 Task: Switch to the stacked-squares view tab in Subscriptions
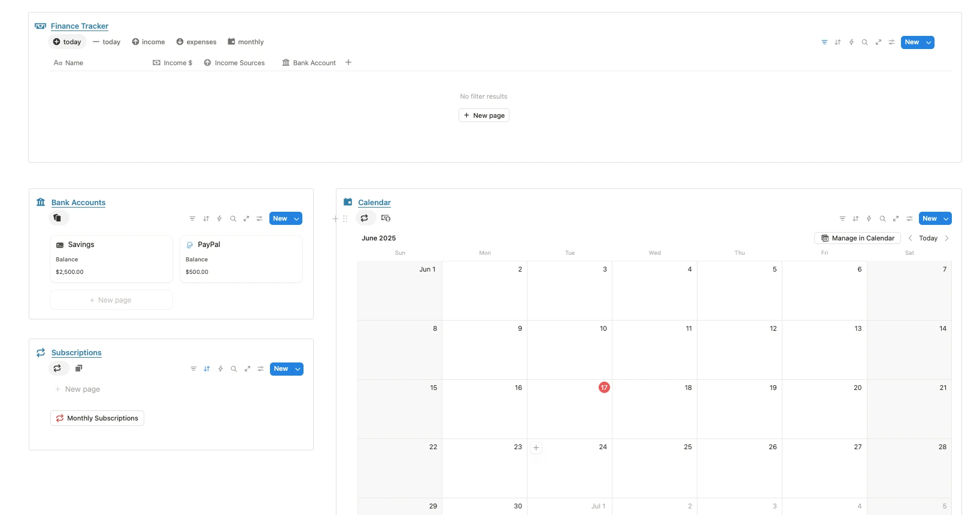[x=78, y=368]
